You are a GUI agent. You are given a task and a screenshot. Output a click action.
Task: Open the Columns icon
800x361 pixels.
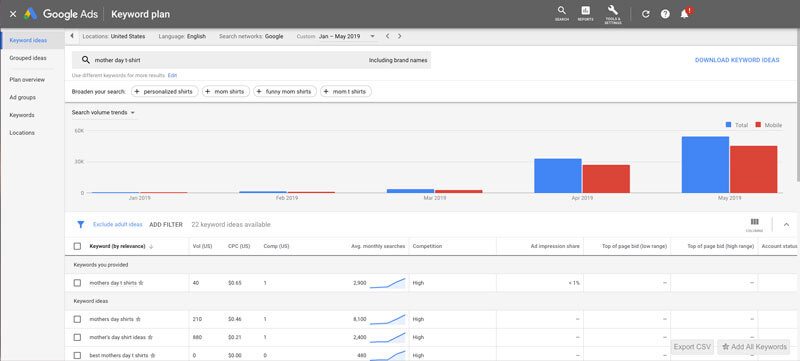point(755,225)
